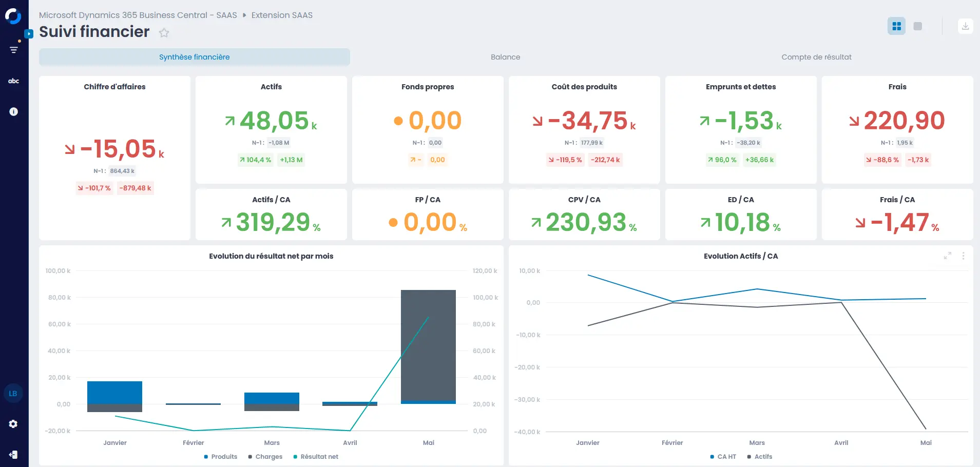The width and height of the screenshot is (980, 467).
Task: Mark Suivi financier as favorite with star
Action: point(164,33)
